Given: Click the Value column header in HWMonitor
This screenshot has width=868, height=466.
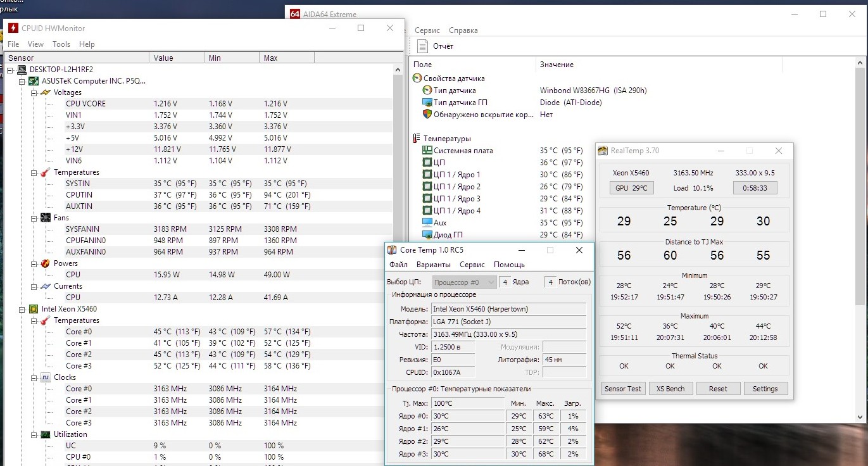Looking at the screenshot, I should tap(177, 58).
